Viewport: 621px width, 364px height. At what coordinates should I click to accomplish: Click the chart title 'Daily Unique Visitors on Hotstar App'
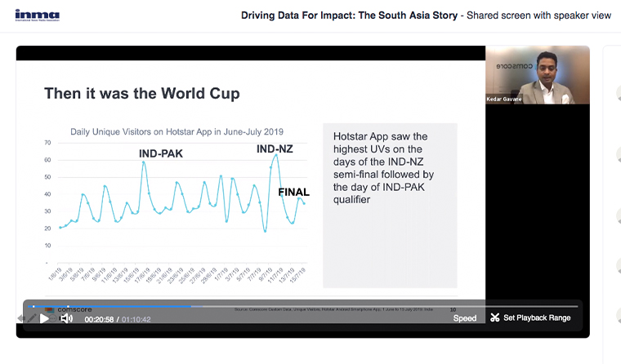coord(176,131)
